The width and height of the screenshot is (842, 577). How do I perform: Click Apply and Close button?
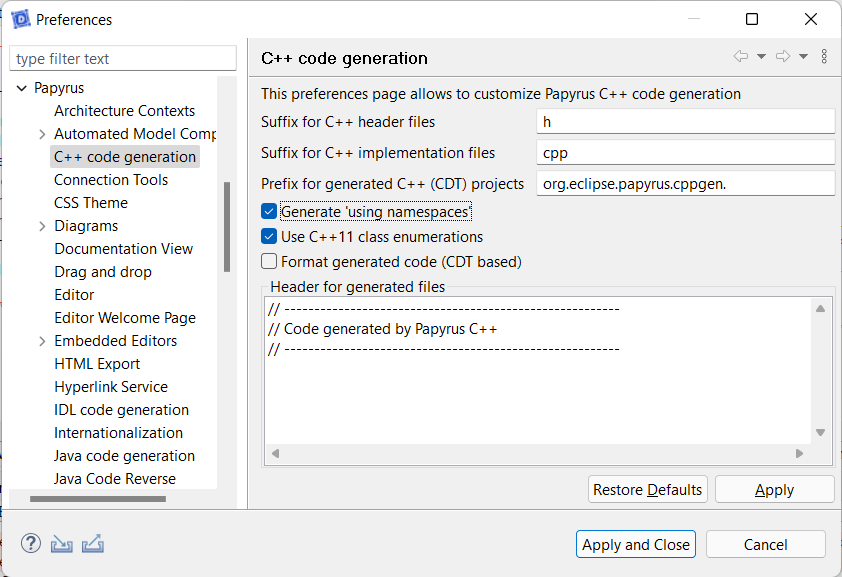[x=636, y=544]
